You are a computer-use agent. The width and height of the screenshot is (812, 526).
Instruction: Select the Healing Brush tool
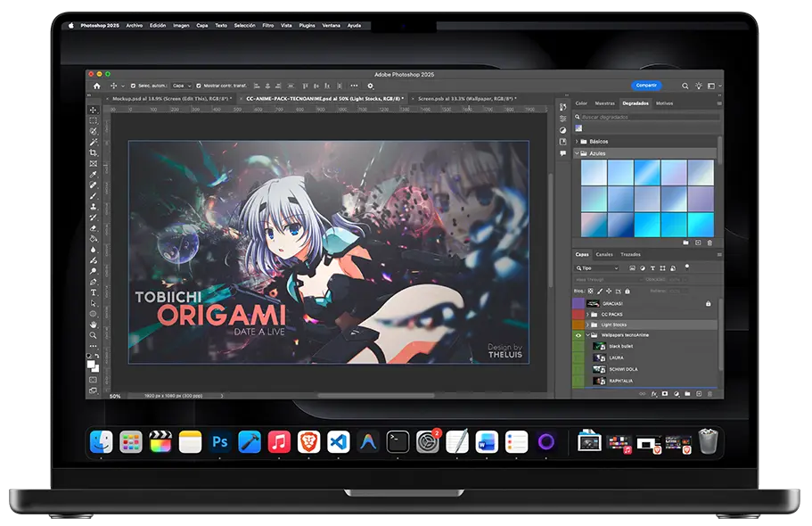(x=94, y=185)
